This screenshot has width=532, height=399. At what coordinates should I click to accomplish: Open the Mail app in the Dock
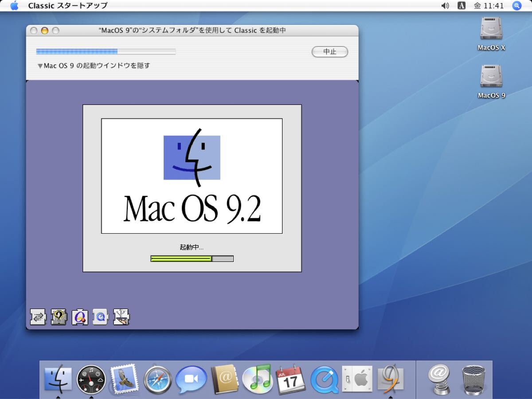click(125, 379)
